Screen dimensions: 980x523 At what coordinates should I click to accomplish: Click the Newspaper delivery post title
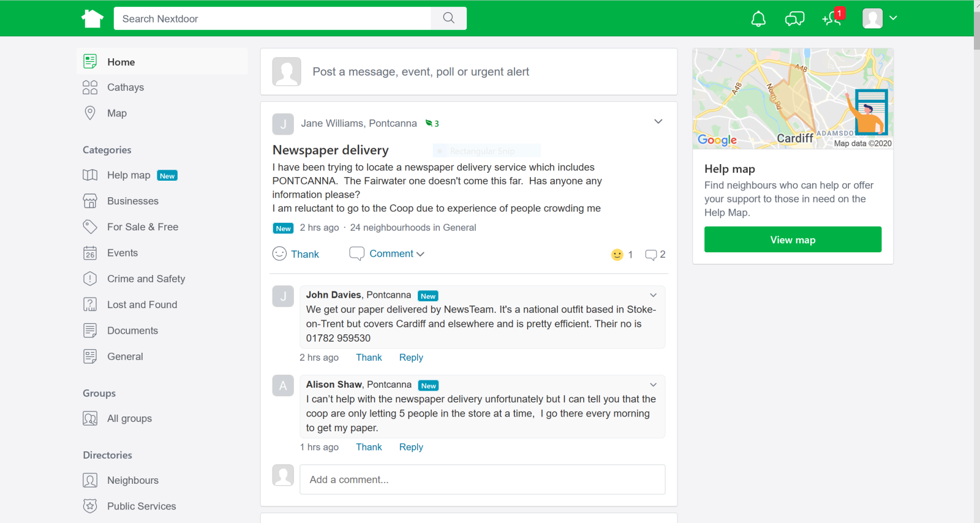331,150
